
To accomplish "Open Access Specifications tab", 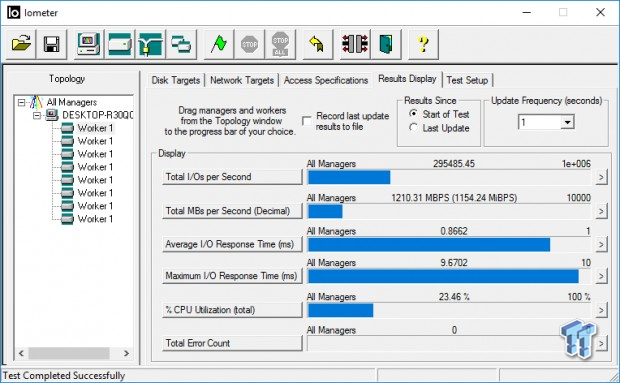I will [326, 80].
